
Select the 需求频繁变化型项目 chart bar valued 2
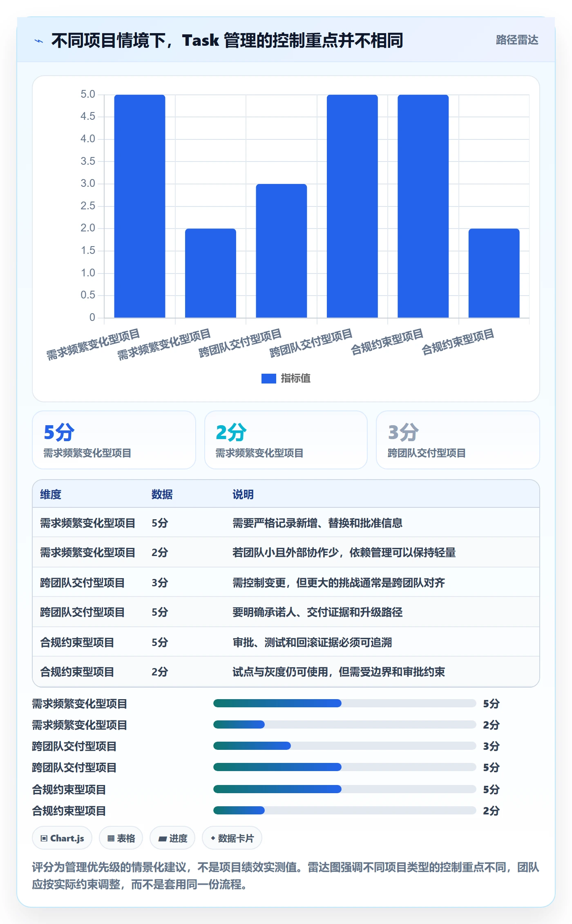pos(210,273)
